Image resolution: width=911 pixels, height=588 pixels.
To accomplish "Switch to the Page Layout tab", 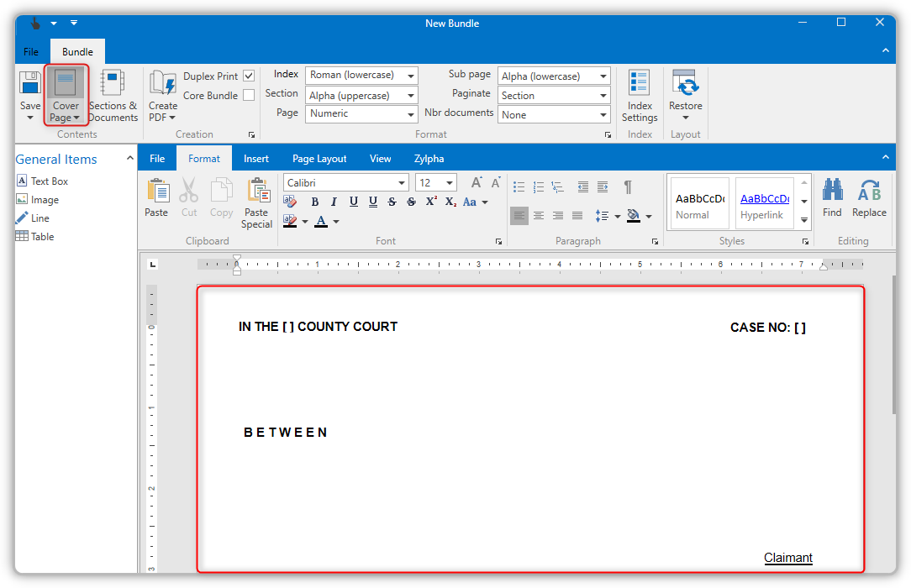I will [x=319, y=158].
